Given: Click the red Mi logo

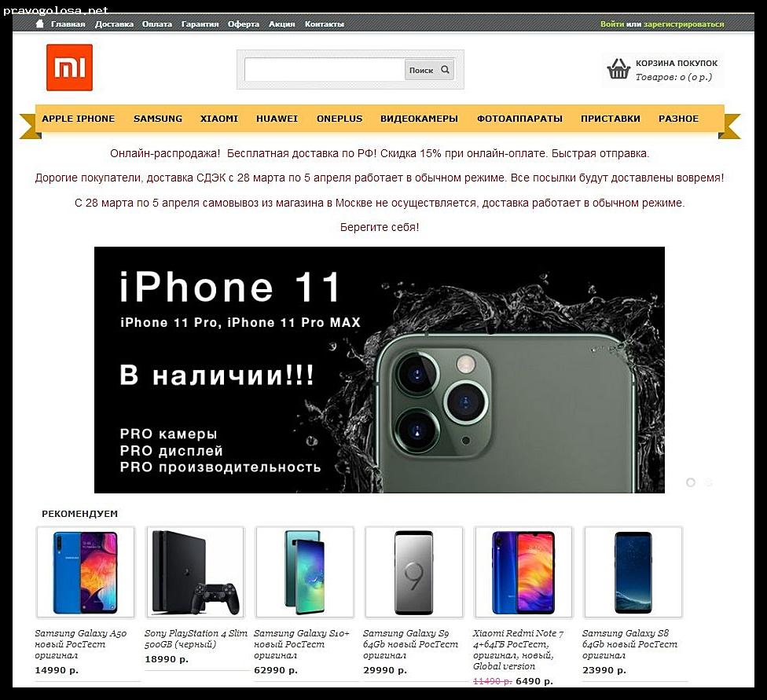Looking at the screenshot, I should point(69,68).
